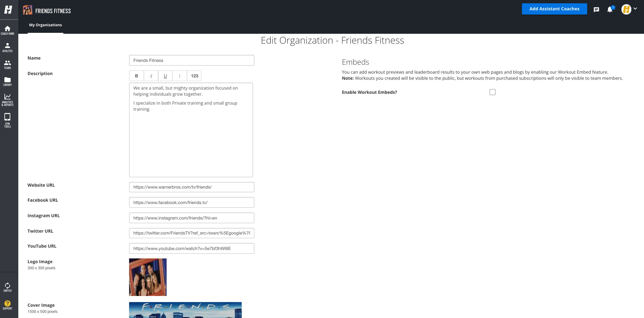Click the logo image thumbnail
644x318 pixels.
(x=148, y=277)
